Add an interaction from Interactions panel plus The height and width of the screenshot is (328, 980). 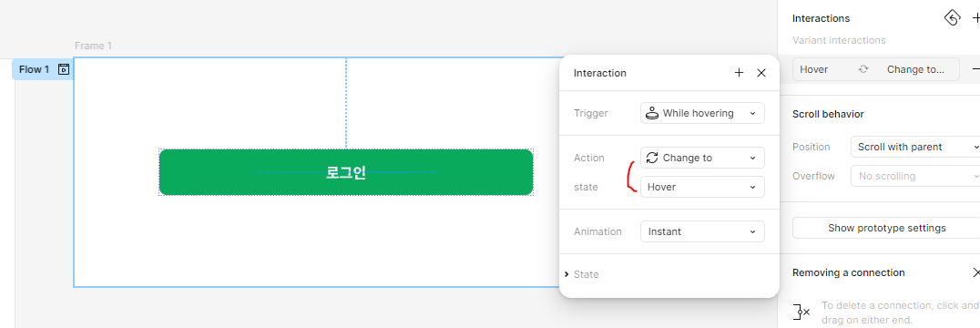(976, 19)
